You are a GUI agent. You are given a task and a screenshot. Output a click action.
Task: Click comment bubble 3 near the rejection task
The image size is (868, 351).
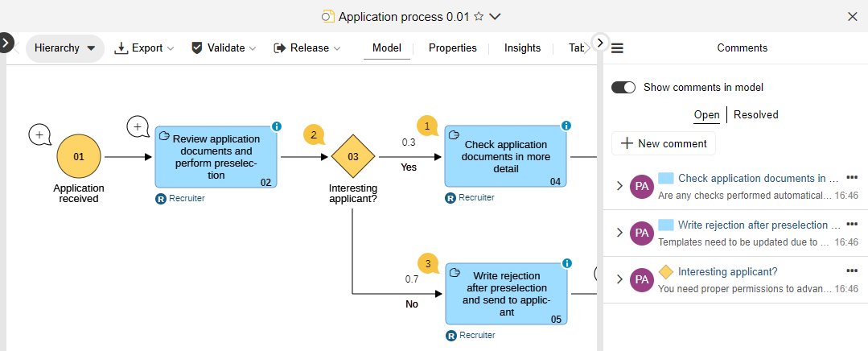tap(428, 263)
